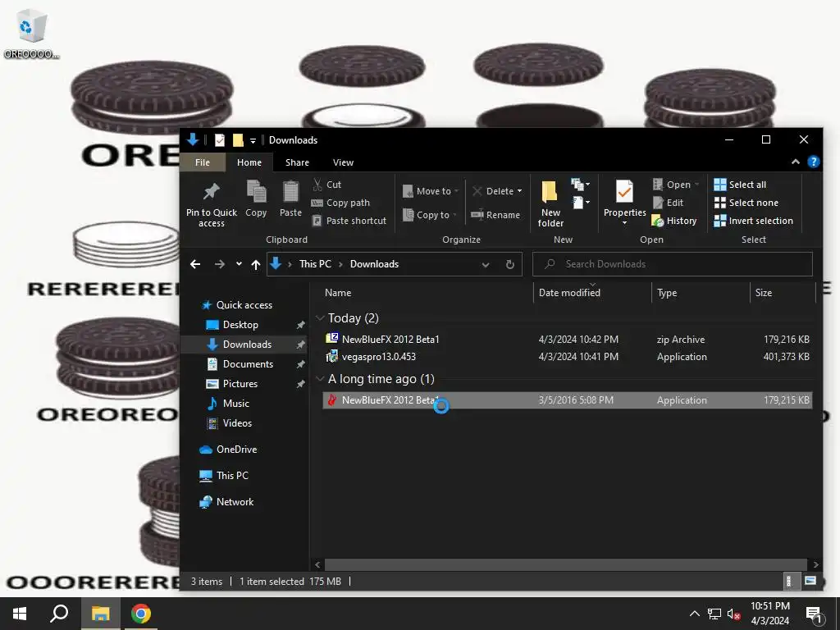Open the New item dropdown
840x630 pixels.
(x=580, y=185)
